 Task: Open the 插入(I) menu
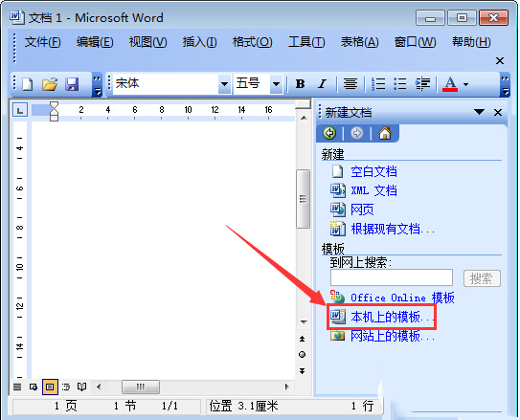point(199,42)
